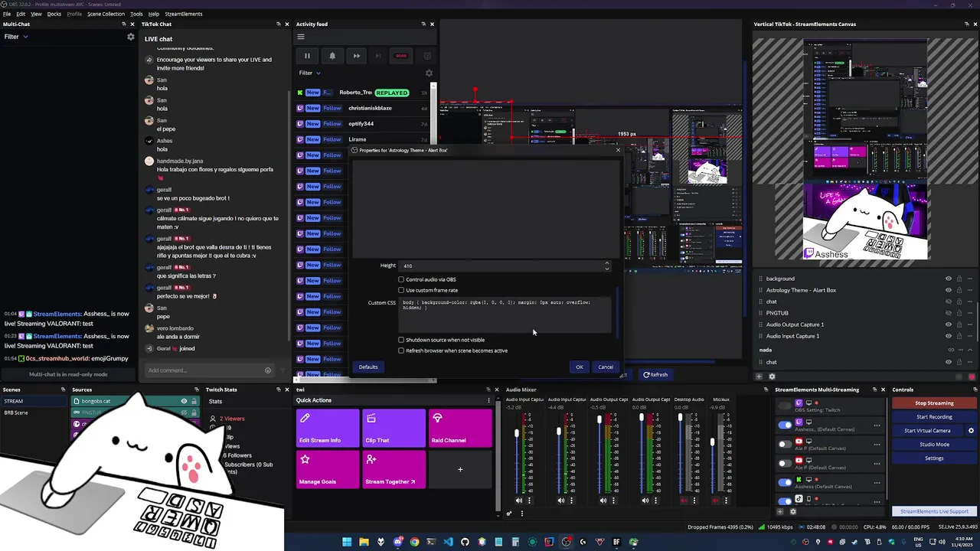Click the bell mute-alerts icon in Activity feed

coord(332,56)
